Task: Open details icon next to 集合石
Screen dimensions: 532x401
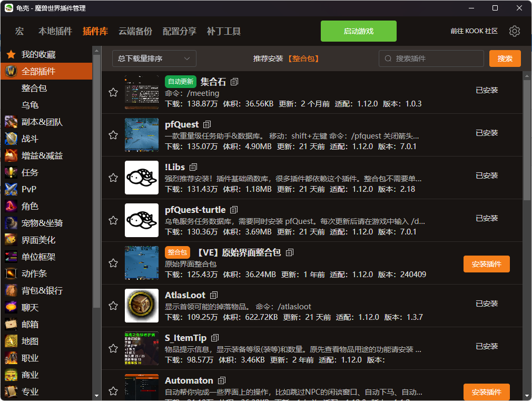Action: point(234,82)
